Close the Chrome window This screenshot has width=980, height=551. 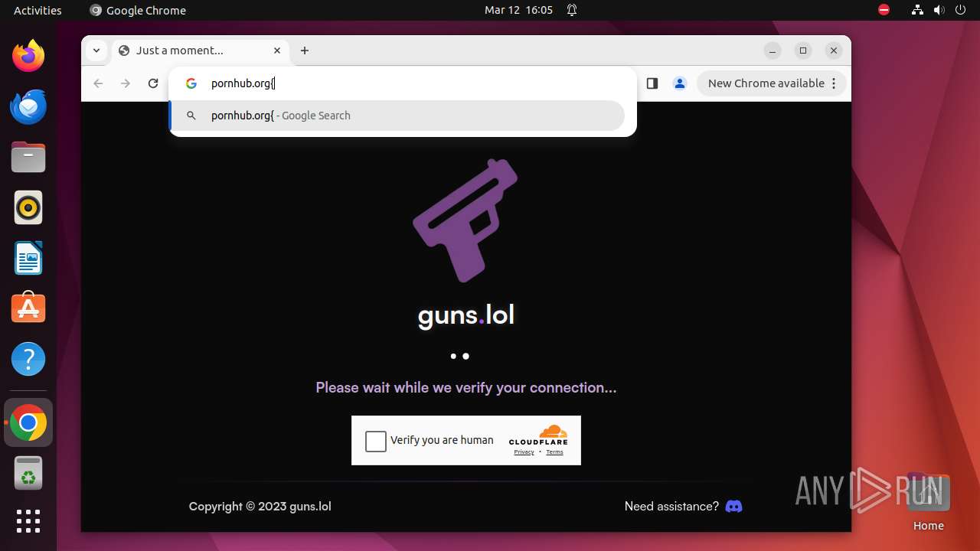(x=834, y=51)
